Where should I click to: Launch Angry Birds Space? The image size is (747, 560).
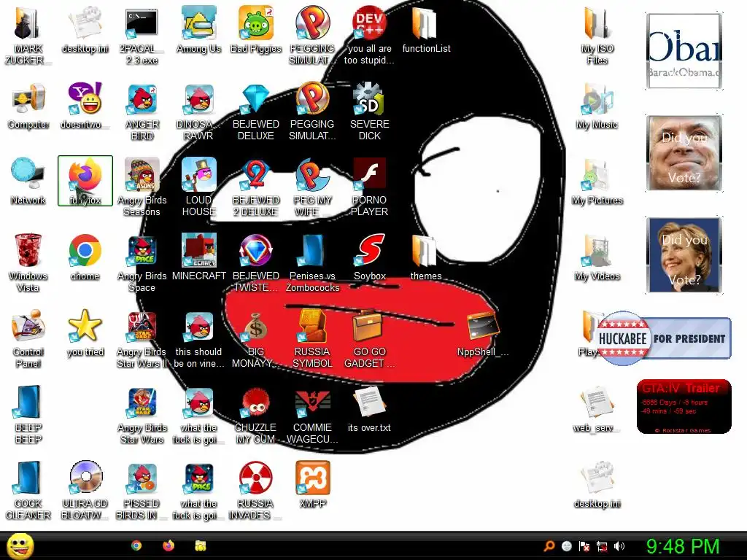(x=142, y=262)
